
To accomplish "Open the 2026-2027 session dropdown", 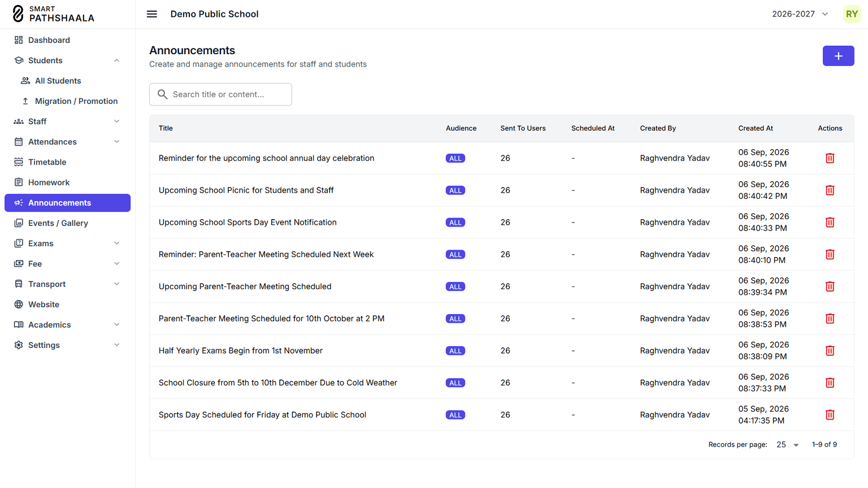I will coord(800,14).
